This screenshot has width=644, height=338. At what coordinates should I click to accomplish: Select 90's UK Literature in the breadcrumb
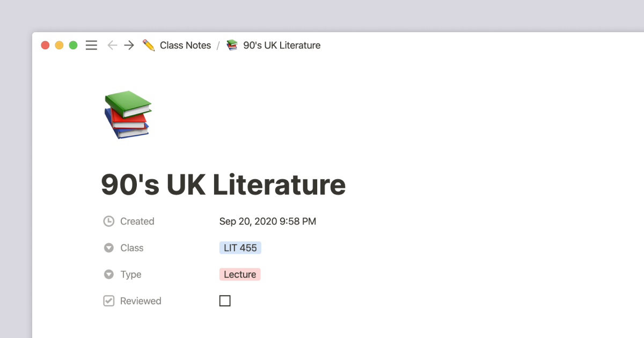point(281,45)
